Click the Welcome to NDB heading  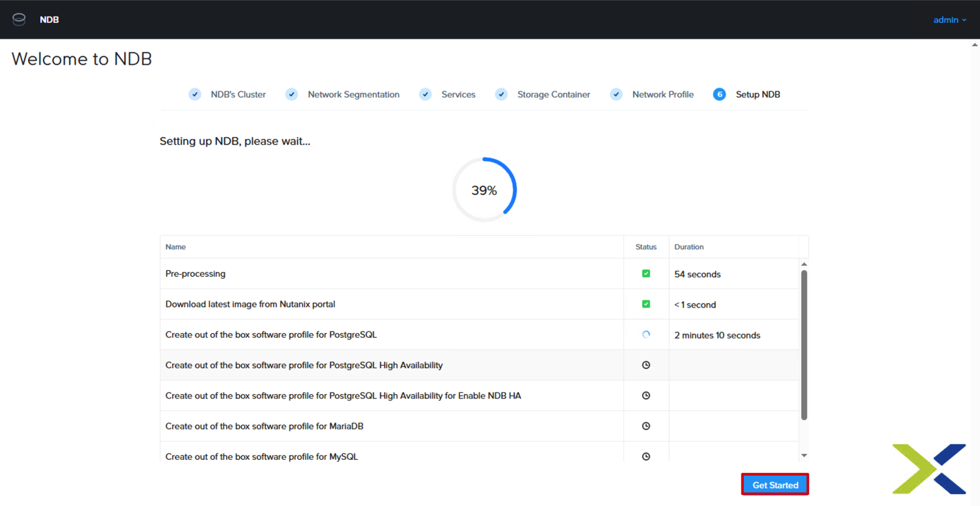[x=82, y=59]
